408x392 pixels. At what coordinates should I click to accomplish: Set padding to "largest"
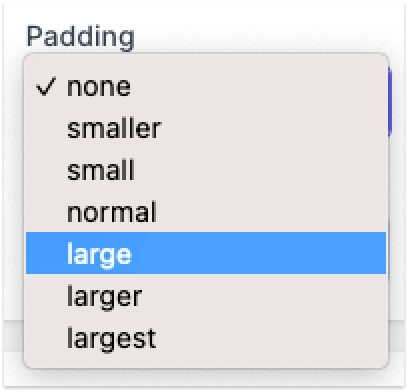(x=206, y=337)
